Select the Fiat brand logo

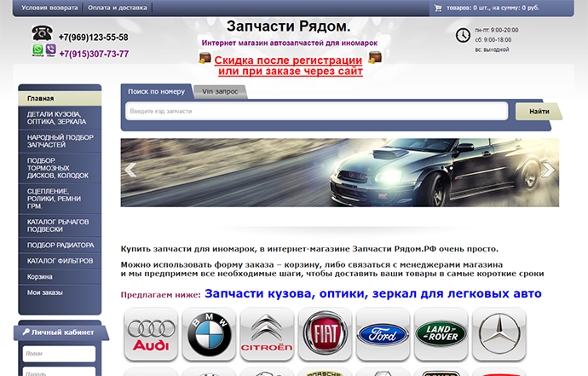coord(326,334)
